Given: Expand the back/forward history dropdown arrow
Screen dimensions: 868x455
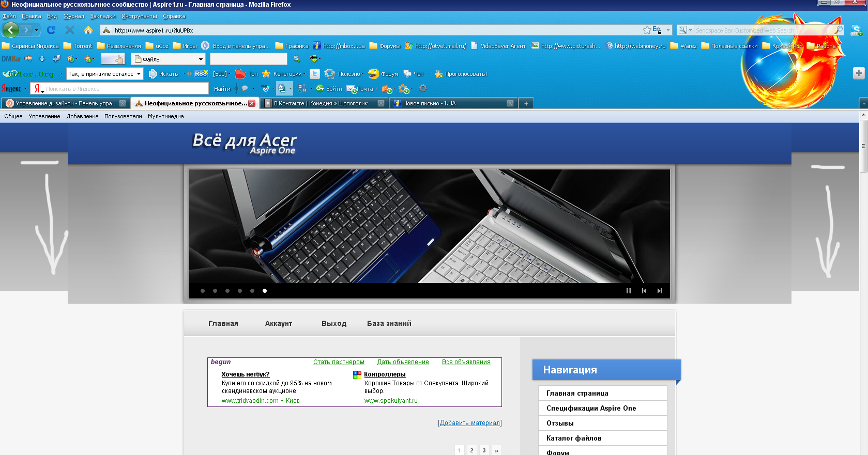Looking at the screenshot, I should [x=36, y=30].
